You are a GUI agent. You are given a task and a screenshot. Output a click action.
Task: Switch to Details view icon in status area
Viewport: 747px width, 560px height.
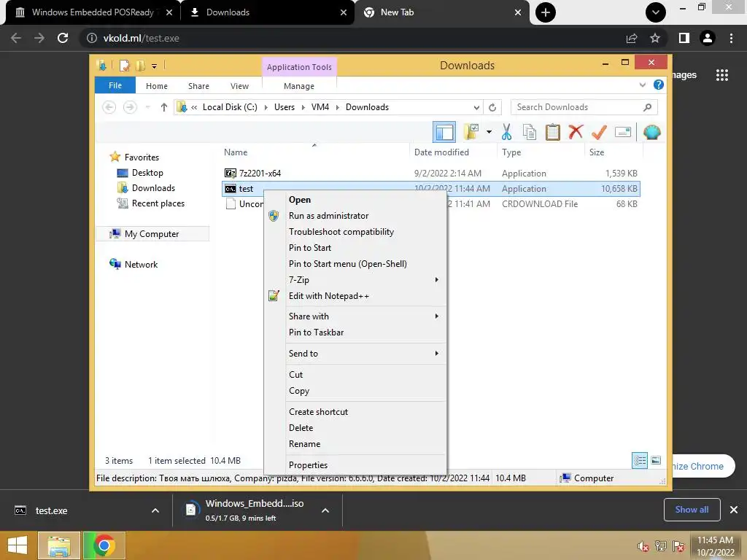click(x=640, y=461)
